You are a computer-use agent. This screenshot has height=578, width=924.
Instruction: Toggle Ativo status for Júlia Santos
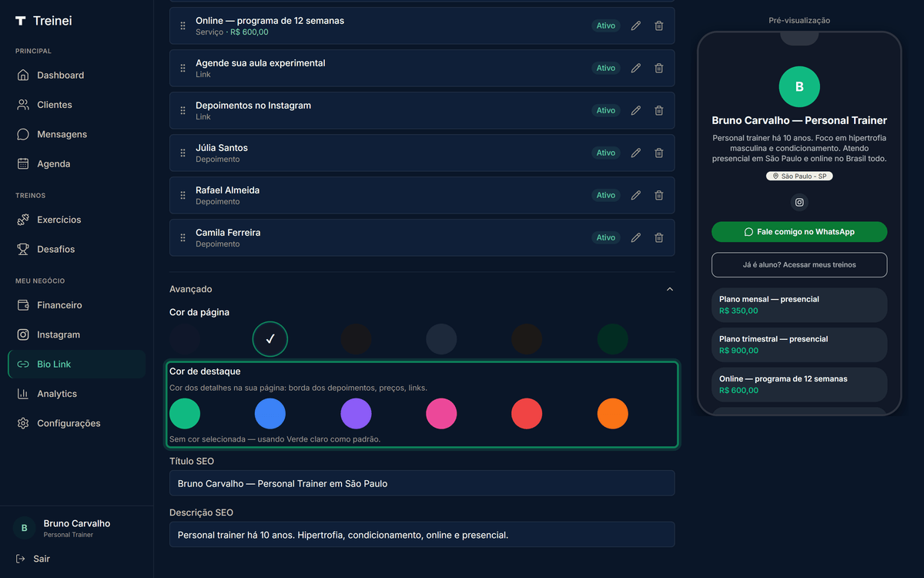point(606,153)
